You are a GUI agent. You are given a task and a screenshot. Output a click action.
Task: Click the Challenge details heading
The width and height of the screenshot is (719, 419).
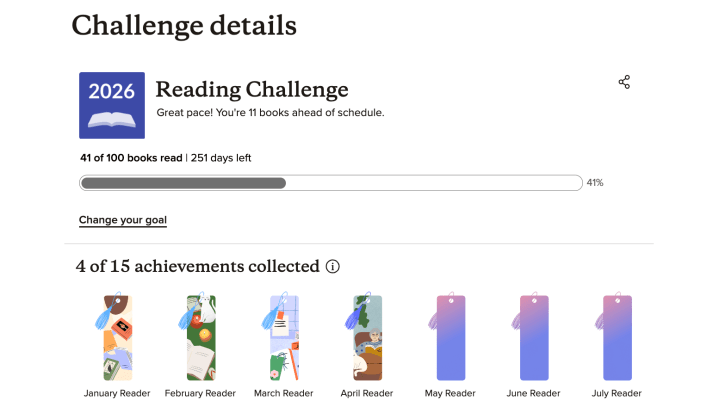pos(184,25)
